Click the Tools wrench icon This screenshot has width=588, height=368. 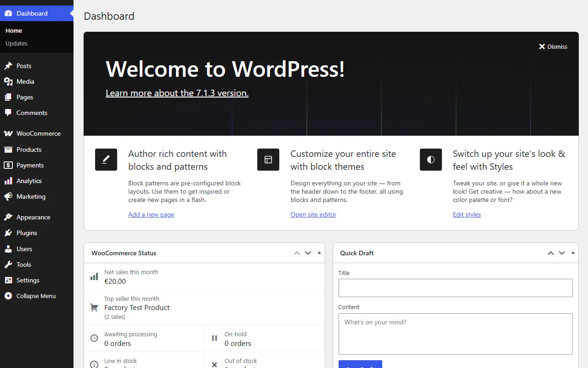[x=8, y=264]
